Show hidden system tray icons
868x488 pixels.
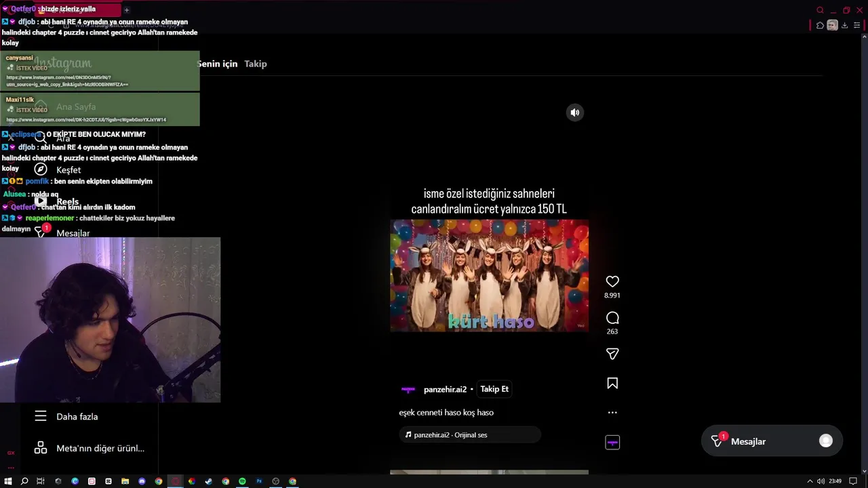click(x=810, y=481)
